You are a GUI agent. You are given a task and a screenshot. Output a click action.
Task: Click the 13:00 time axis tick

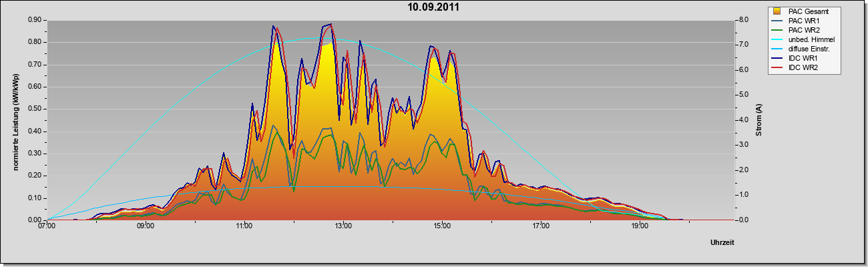click(x=343, y=226)
